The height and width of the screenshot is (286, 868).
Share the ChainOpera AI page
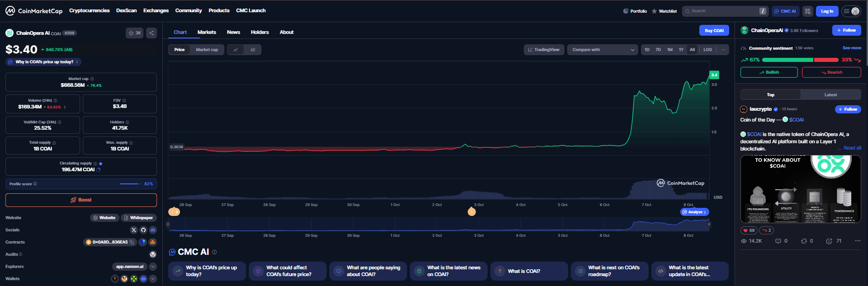[x=152, y=33]
